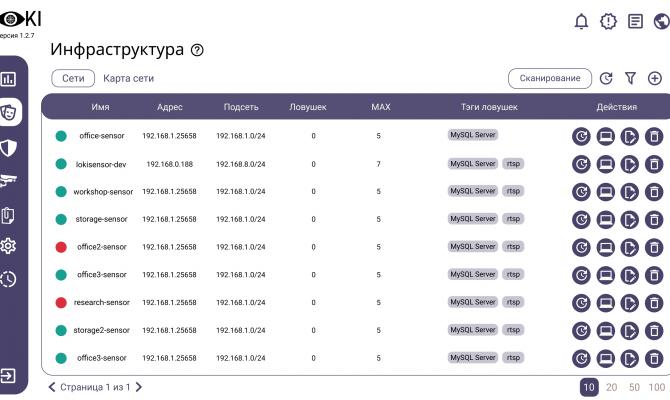Switch to the Карта сети tab
The image size is (670, 400).
pyautogui.click(x=128, y=78)
